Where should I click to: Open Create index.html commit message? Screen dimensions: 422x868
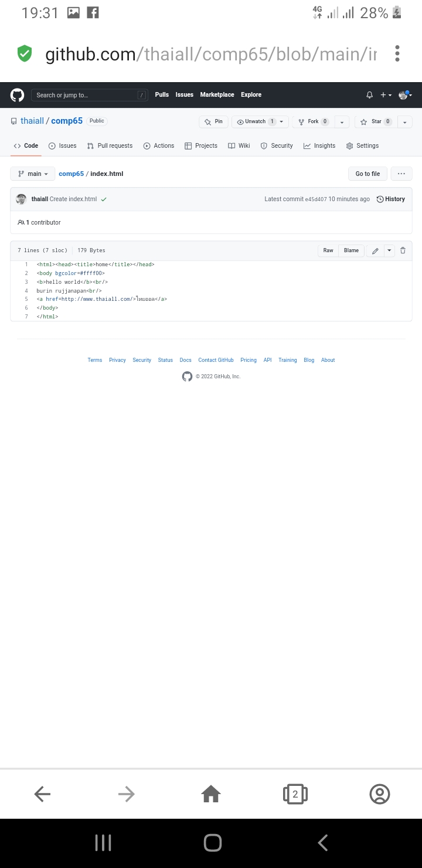point(73,199)
